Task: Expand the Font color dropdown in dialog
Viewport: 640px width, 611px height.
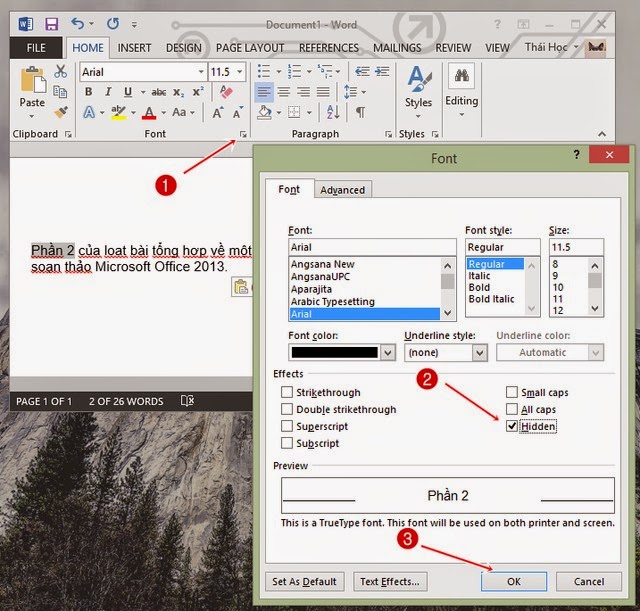Action: (388, 352)
